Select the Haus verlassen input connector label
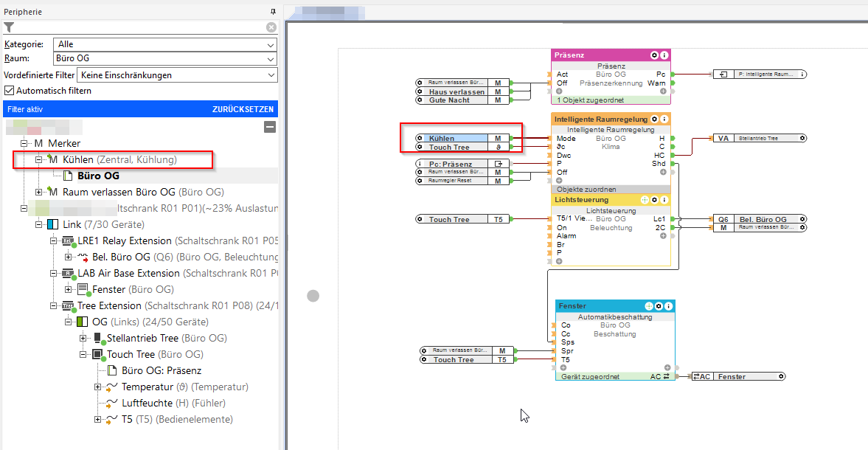868x450 pixels. coord(456,92)
